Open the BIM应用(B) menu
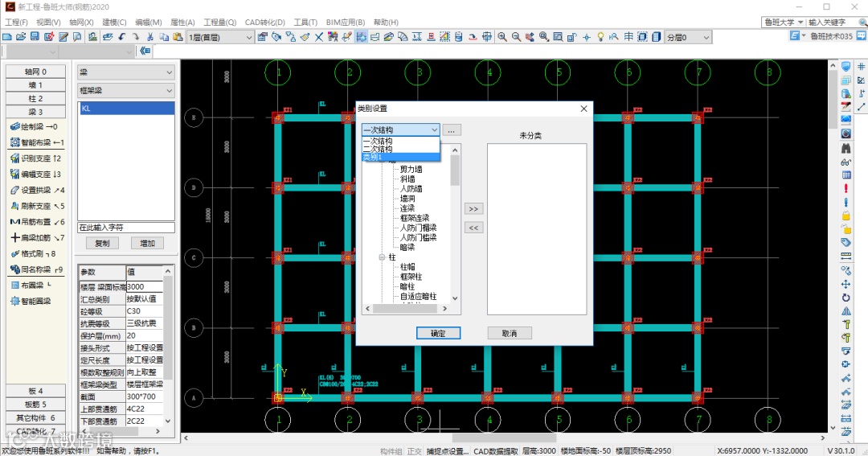The image size is (868, 456). [346, 23]
